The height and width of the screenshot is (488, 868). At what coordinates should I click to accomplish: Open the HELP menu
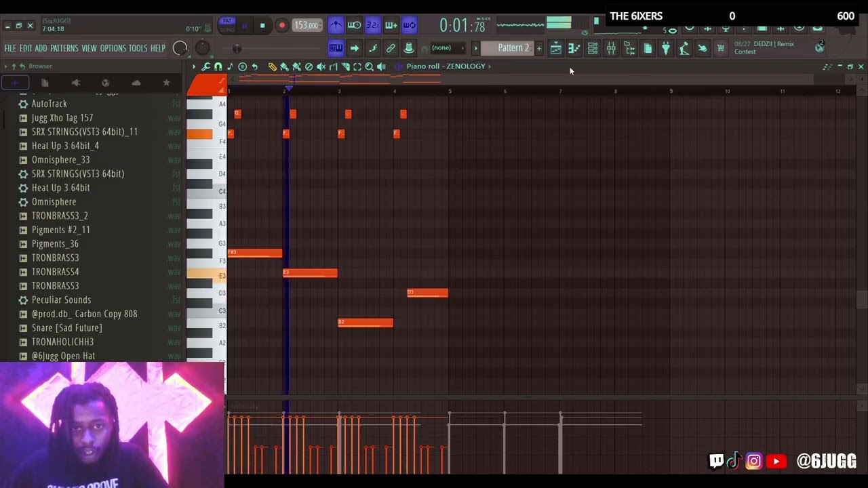coord(157,48)
